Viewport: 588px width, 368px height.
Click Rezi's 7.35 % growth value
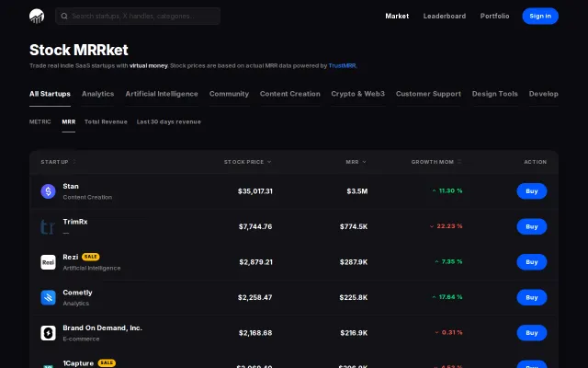[452, 261]
